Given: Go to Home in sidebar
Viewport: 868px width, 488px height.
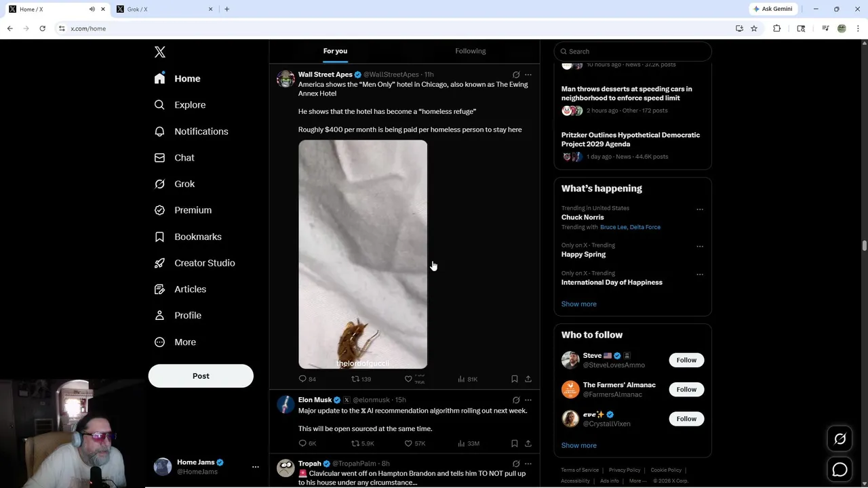Looking at the screenshot, I should [177, 79].
